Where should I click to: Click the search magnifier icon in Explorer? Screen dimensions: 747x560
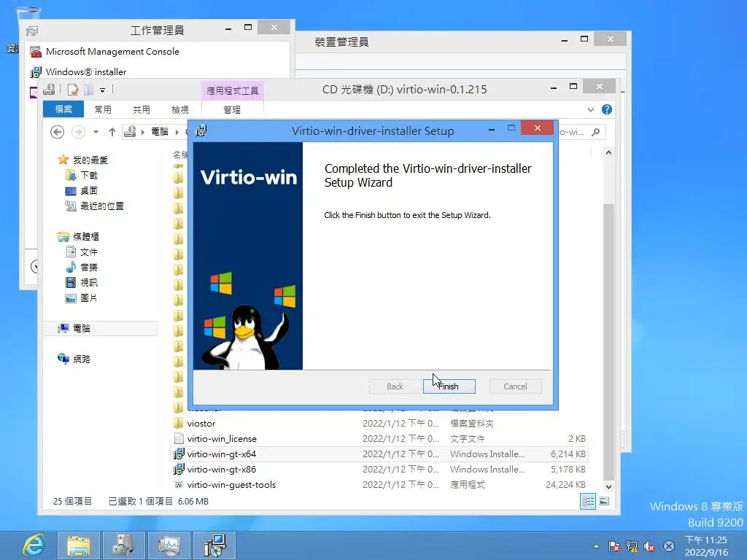pyautogui.click(x=595, y=132)
